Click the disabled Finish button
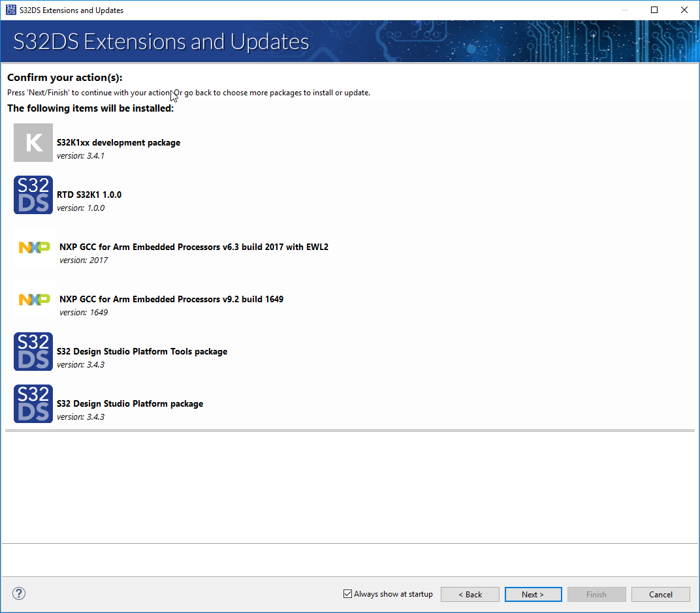The height and width of the screenshot is (613, 700). 596,594
